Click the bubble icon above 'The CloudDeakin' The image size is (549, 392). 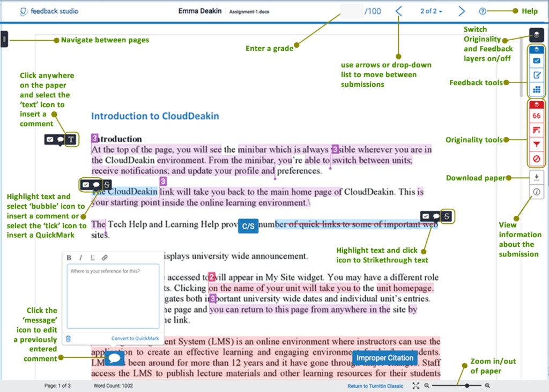(97, 185)
